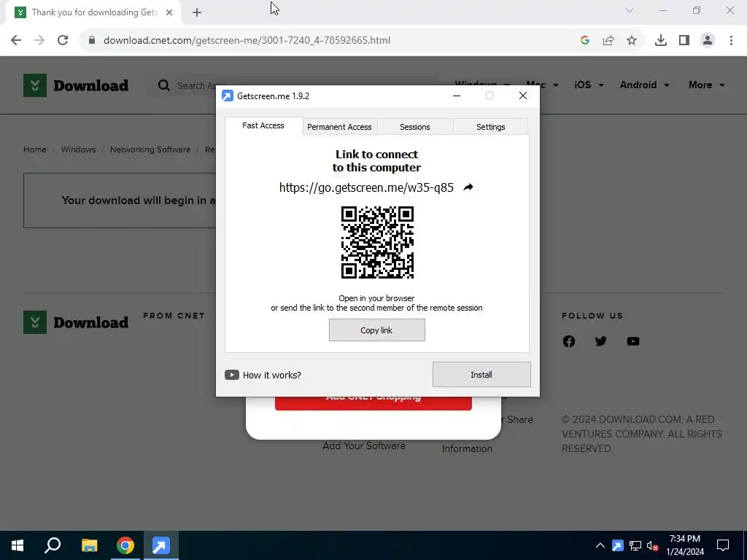Select the Fast Access tab
Image resolution: width=747 pixels, height=560 pixels.
click(263, 125)
